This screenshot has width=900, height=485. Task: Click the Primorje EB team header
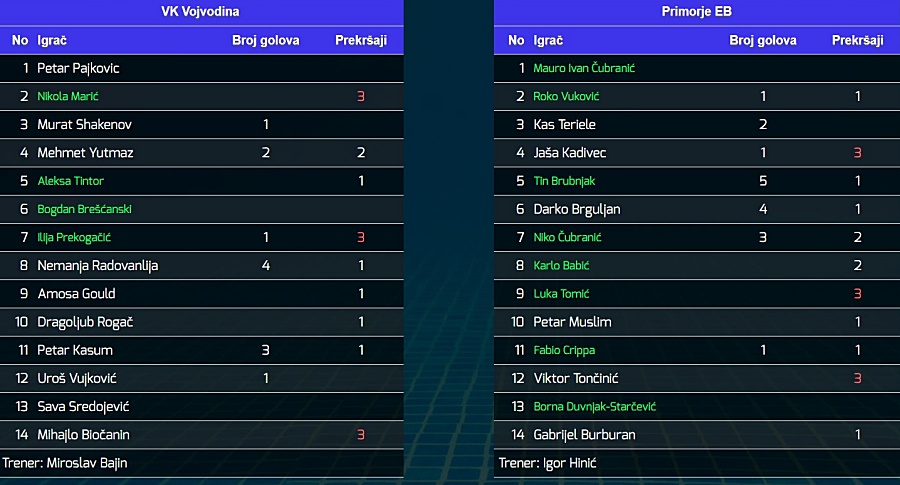[x=696, y=11]
